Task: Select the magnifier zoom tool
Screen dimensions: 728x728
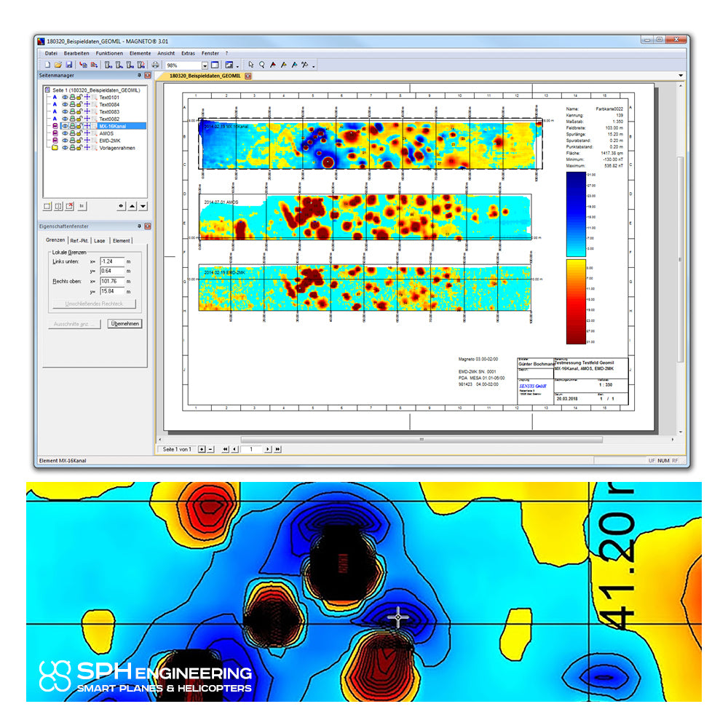Action: coord(262,65)
